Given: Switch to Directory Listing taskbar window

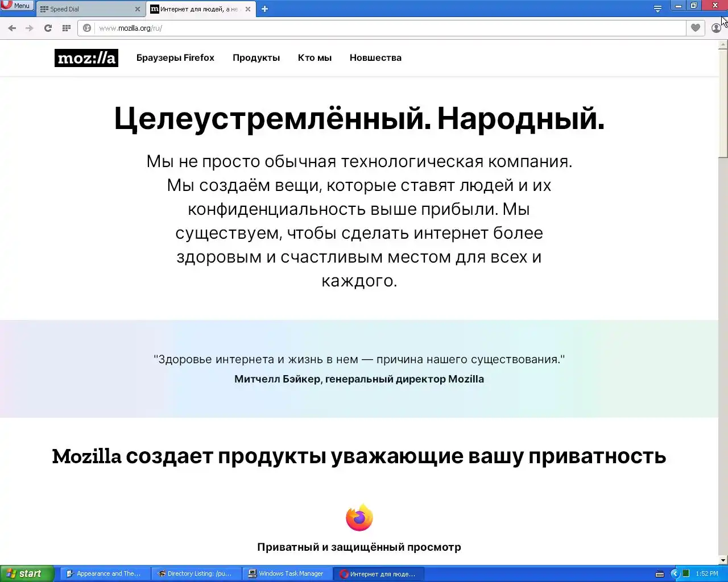Looking at the screenshot, I should [196, 574].
